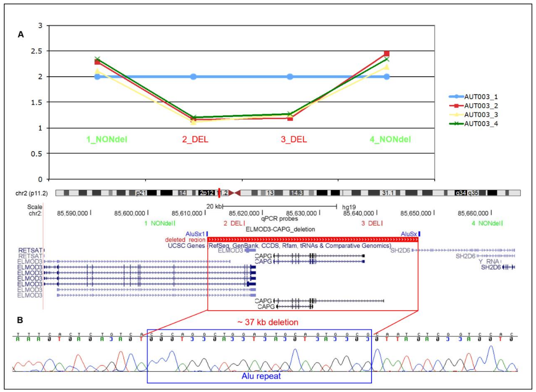The image size is (536, 392).
Task: Click the AluSx1 repeat marker label
Action: [195, 234]
